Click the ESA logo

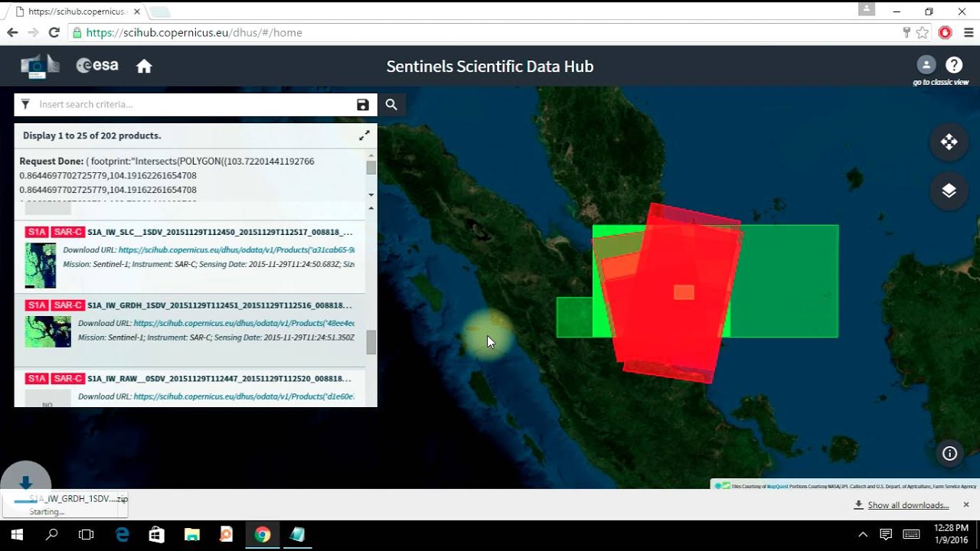coord(97,66)
